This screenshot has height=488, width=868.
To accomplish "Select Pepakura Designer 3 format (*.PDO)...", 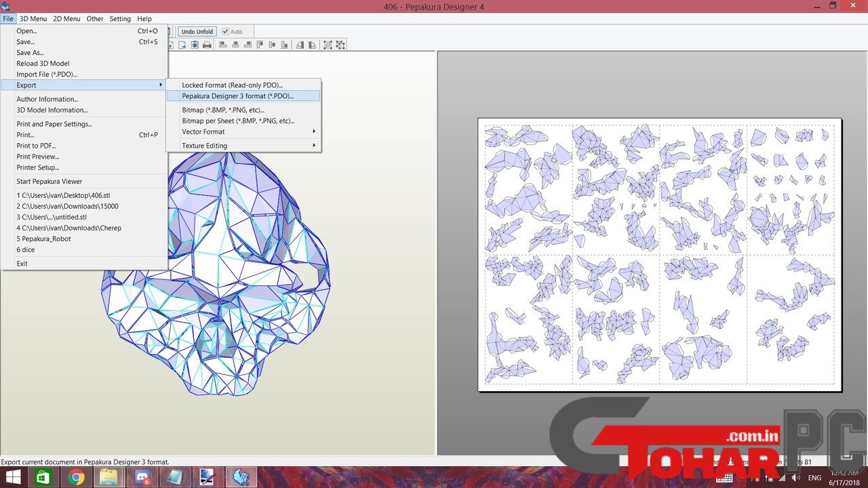I will point(243,96).
